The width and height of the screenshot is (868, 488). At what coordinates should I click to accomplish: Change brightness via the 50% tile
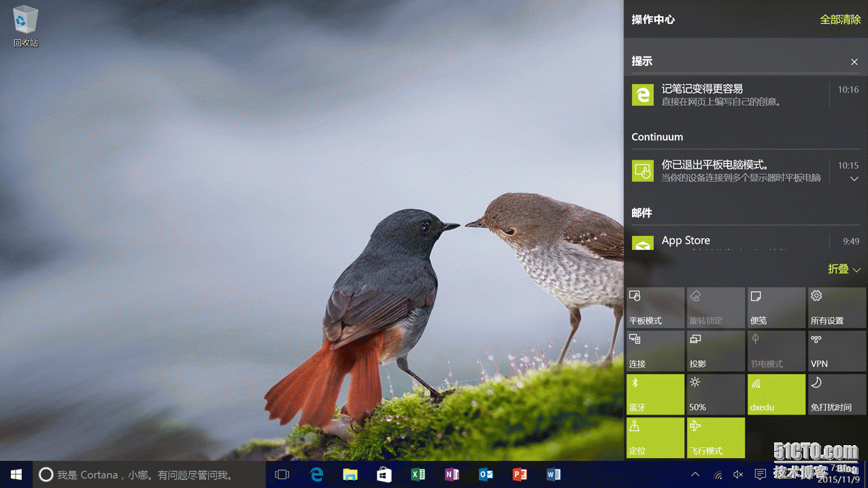pos(716,395)
